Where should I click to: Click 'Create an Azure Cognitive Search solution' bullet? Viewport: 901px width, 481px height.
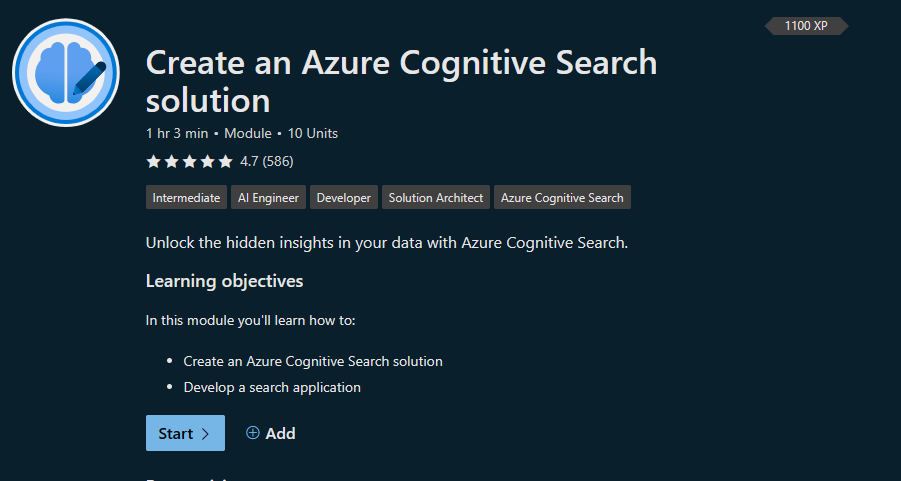coord(313,361)
